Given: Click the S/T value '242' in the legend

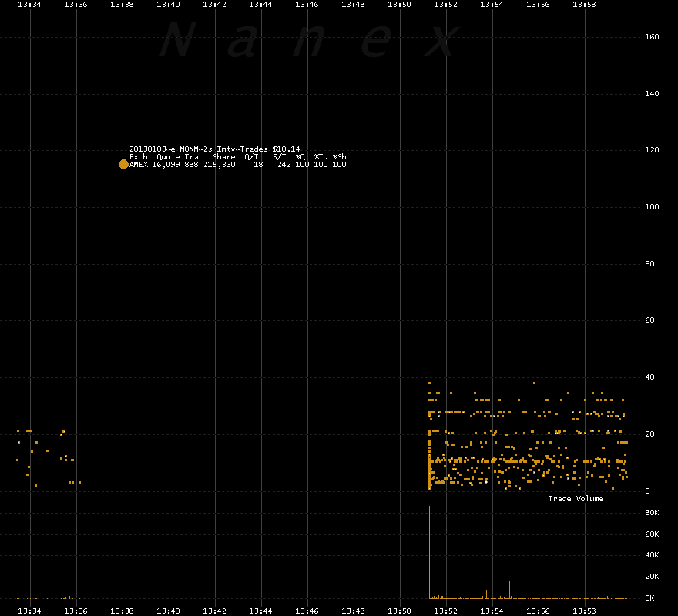Looking at the screenshot, I should click(x=284, y=165).
